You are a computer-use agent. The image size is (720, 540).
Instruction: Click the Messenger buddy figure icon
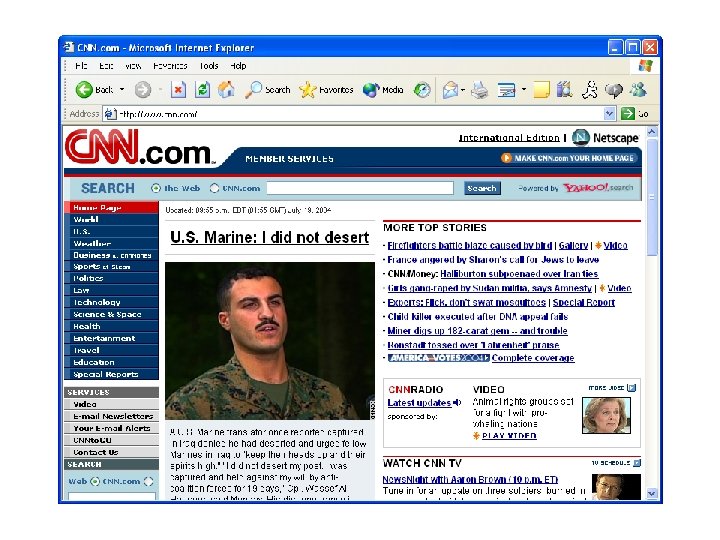(589, 90)
